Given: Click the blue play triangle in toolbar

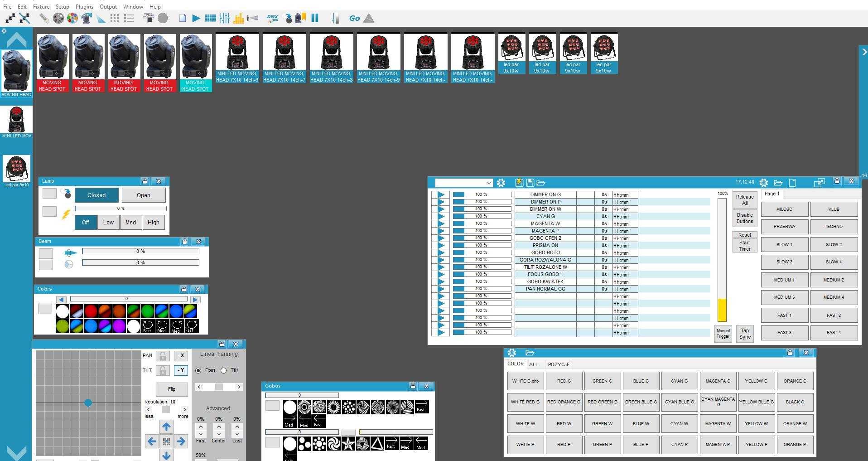Looking at the screenshot, I should 196,18.
